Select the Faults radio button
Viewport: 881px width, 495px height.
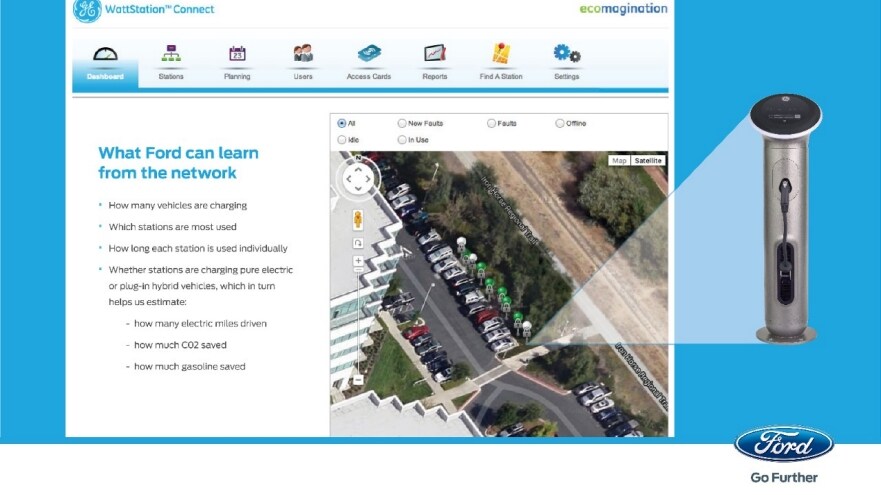pyautogui.click(x=491, y=123)
